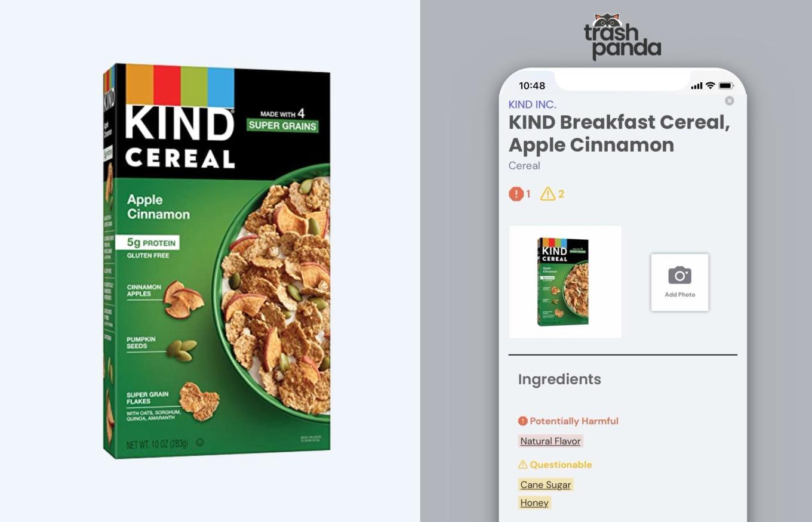Screen dimensions: 812x522
Task: Open the KIND cereal product thumbnail
Action: click(x=565, y=282)
